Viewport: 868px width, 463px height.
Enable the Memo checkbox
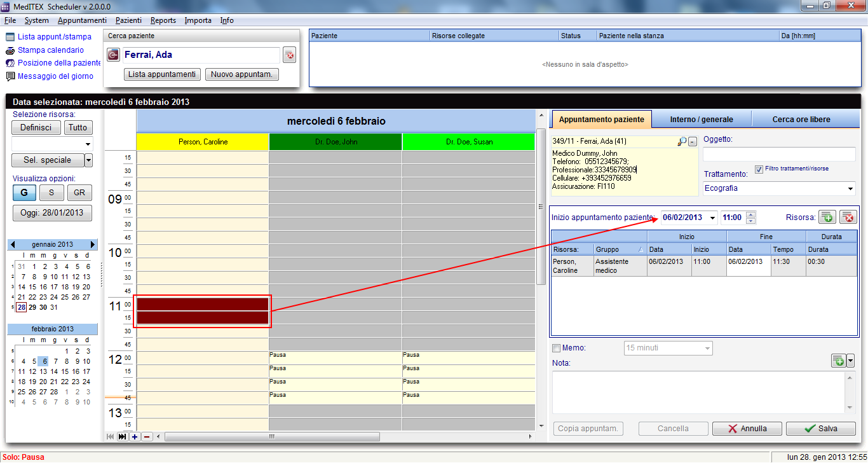pos(557,348)
